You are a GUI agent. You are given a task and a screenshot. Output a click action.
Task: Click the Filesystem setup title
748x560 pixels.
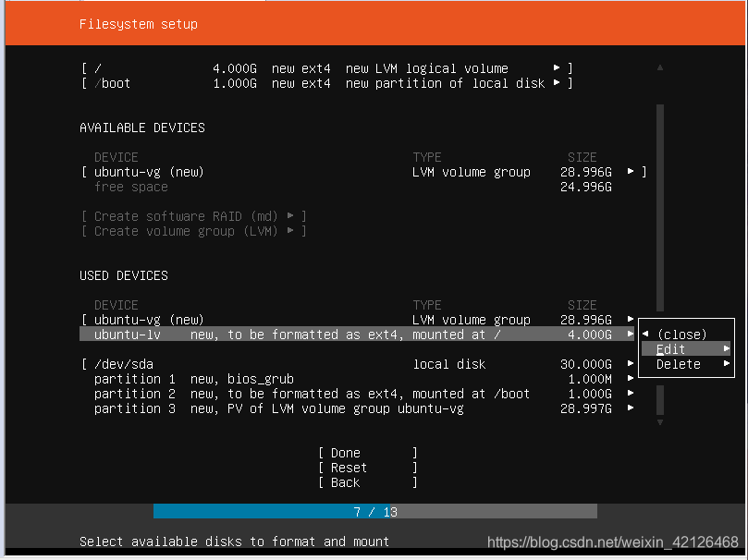pyautogui.click(x=139, y=24)
